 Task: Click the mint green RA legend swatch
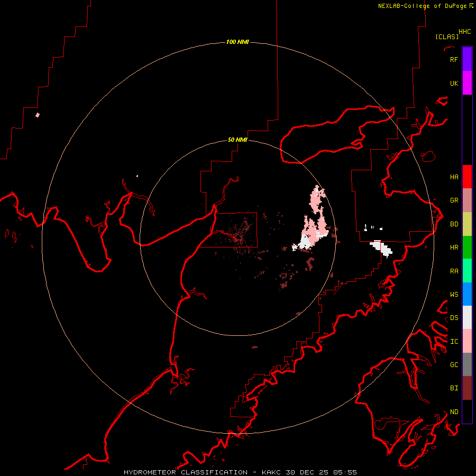click(467, 271)
